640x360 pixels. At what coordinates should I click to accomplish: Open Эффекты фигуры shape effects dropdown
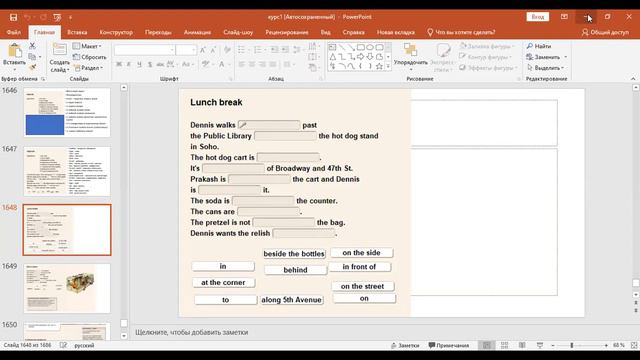[x=488, y=68]
